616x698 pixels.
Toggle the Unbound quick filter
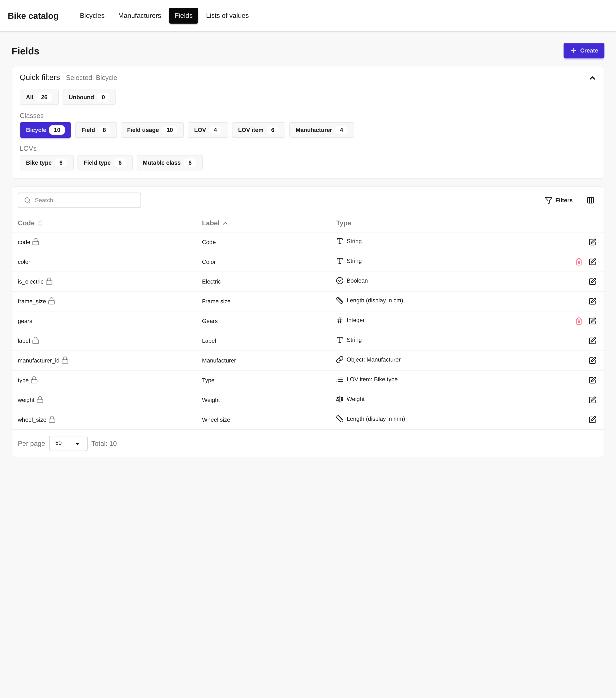[89, 97]
